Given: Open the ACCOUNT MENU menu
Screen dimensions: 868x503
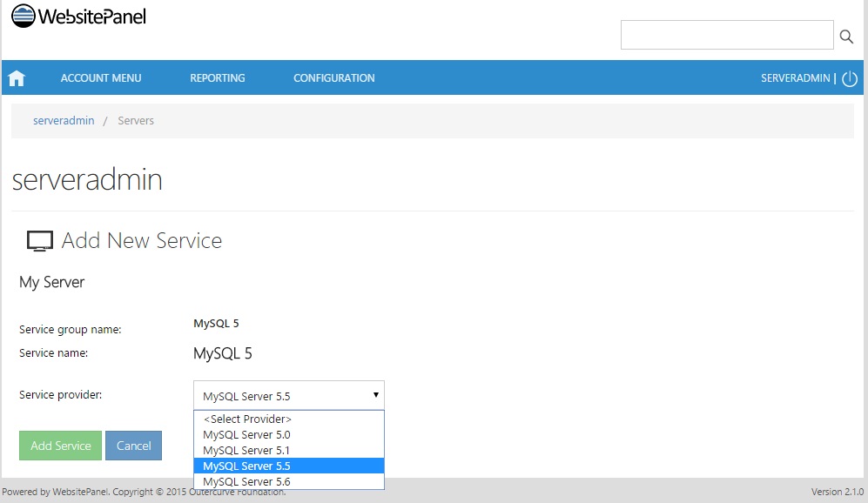Looking at the screenshot, I should (x=101, y=78).
